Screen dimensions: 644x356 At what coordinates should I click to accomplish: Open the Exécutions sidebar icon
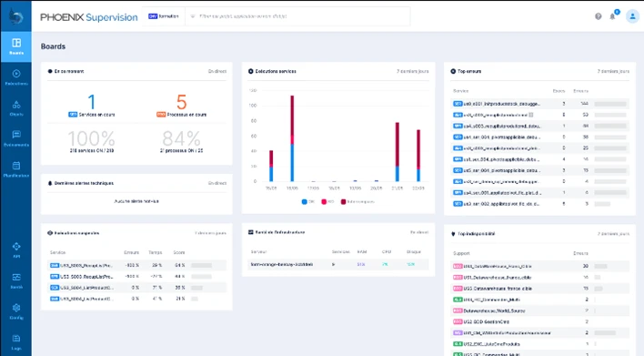(x=16, y=77)
